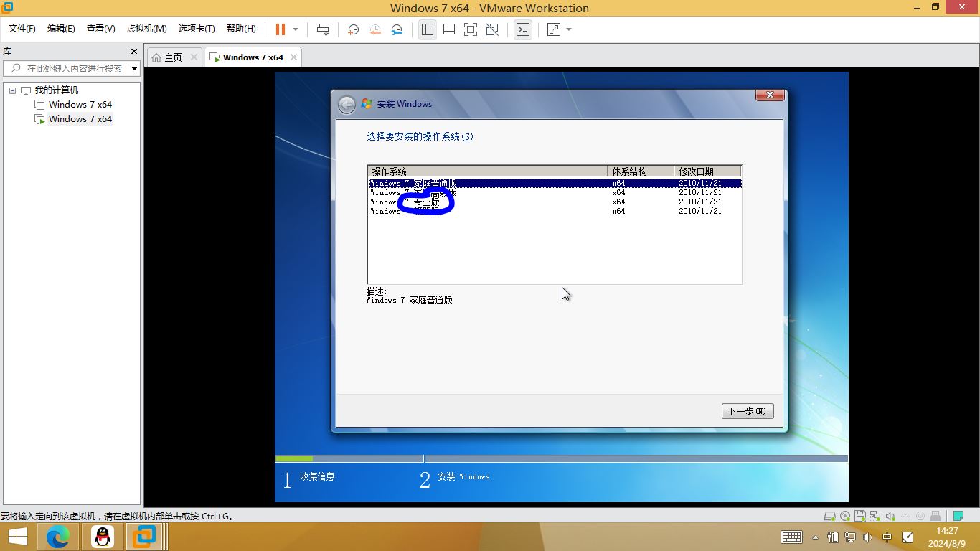Select Windows 7 专业版 row
This screenshot has width=980, height=551.
[555, 202]
